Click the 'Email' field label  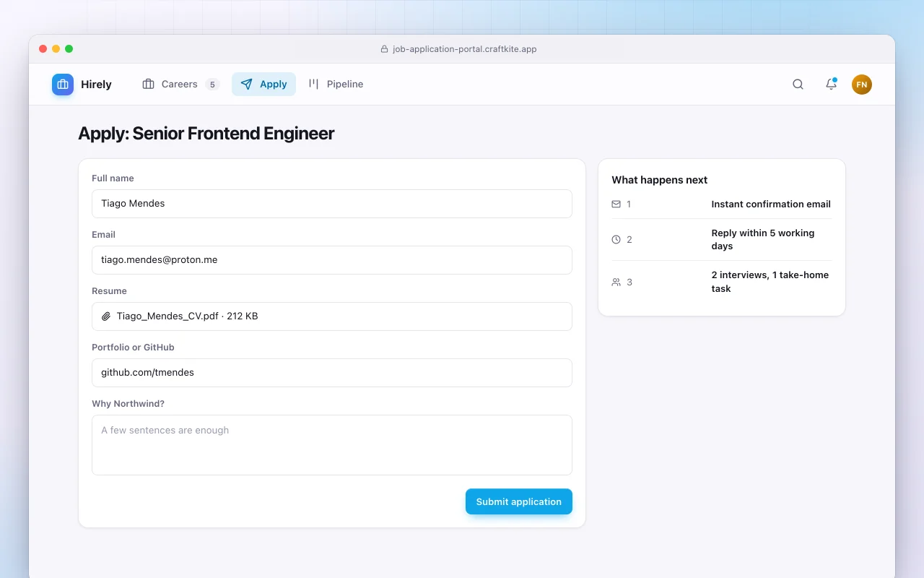pyautogui.click(x=104, y=235)
